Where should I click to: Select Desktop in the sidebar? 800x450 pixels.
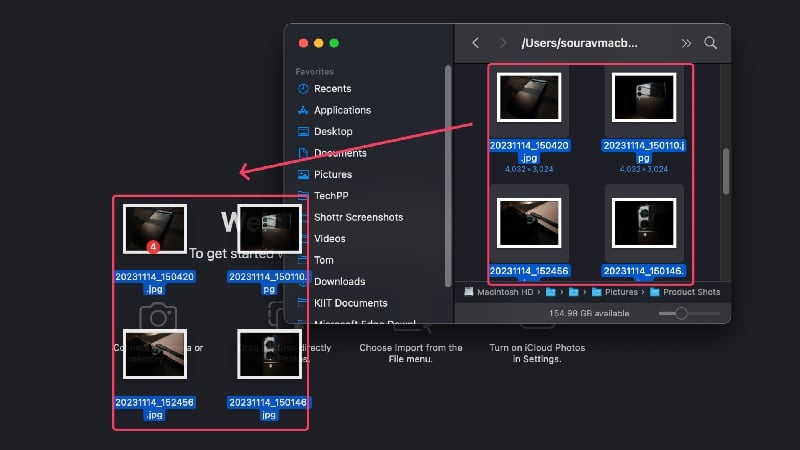[333, 132]
